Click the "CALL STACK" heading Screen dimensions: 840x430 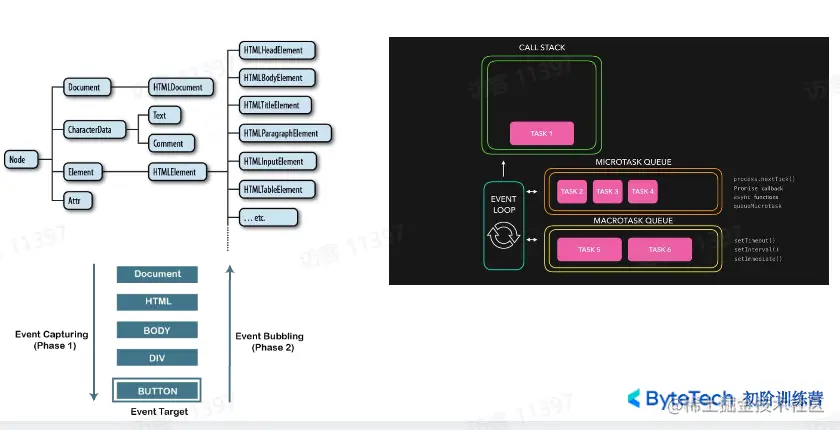(542, 48)
